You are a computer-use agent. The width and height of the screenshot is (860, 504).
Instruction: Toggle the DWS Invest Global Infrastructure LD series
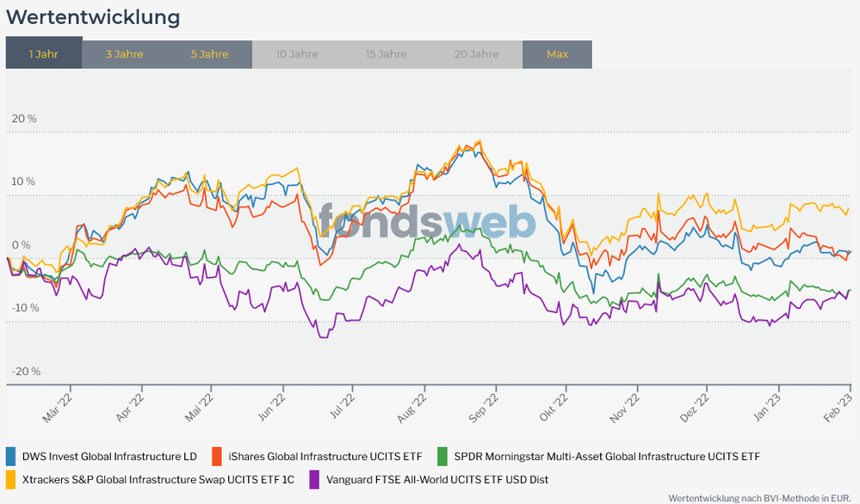(x=109, y=456)
